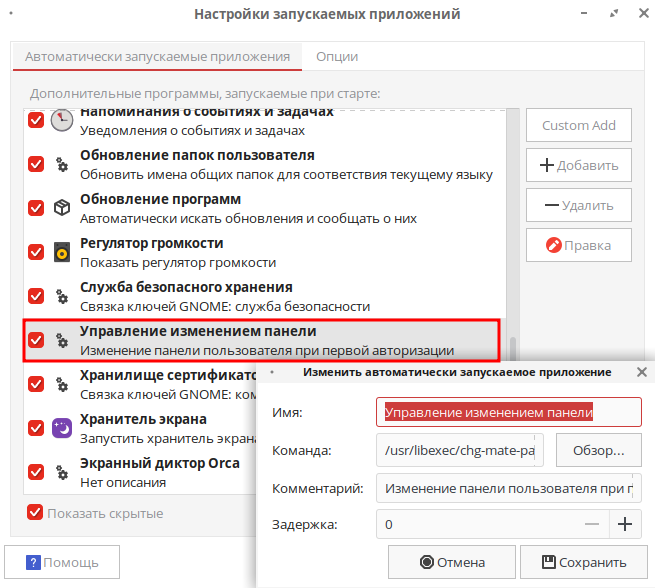Click the purple screensaver icon for Хранитель экрана
655x588 pixels.
tap(63, 428)
